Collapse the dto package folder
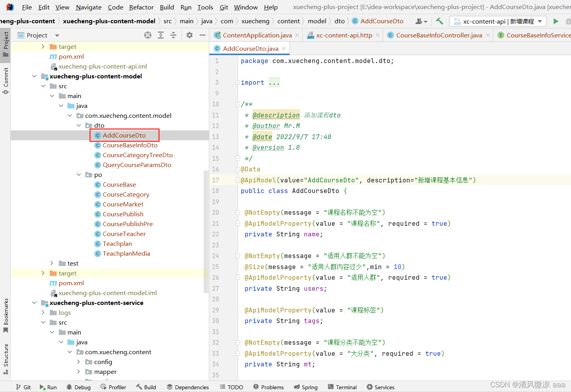The width and height of the screenshot is (571, 392). (x=79, y=126)
